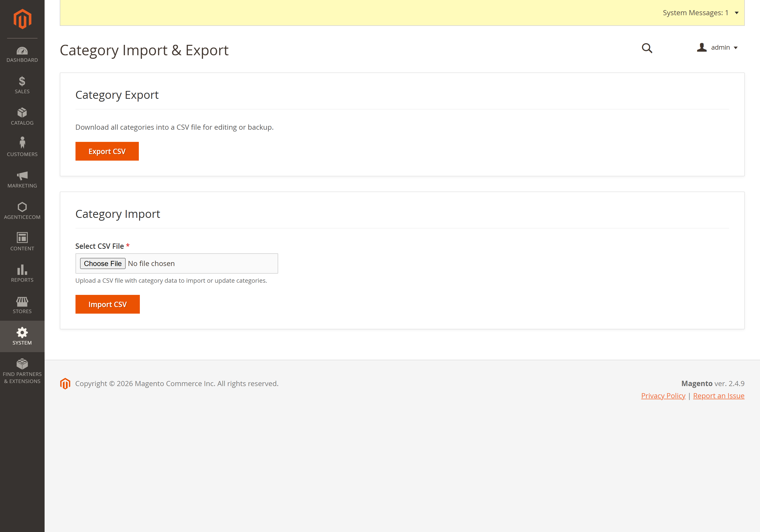The width and height of the screenshot is (760, 532).
Task: Click the 'Magento ver. 2.4.9' version text
Action: pyautogui.click(x=713, y=383)
